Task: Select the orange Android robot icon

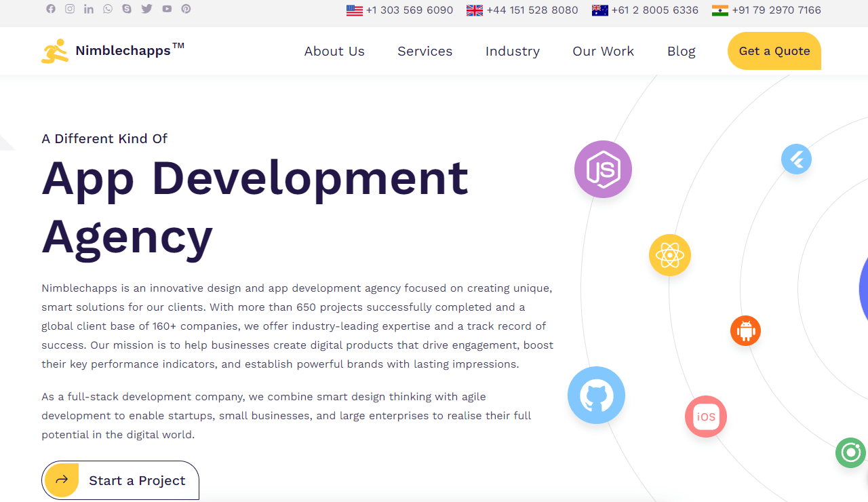Action: pyautogui.click(x=745, y=331)
